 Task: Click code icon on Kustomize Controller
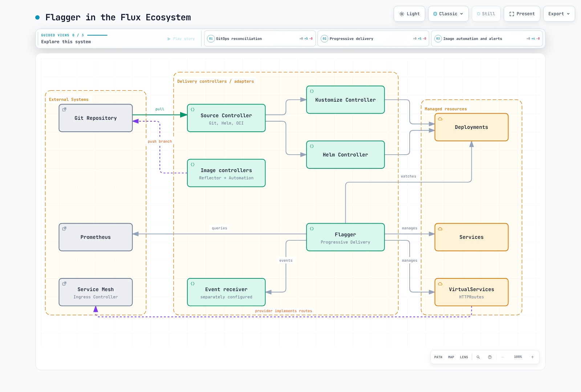pyautogui.click(x=312, y=91)
